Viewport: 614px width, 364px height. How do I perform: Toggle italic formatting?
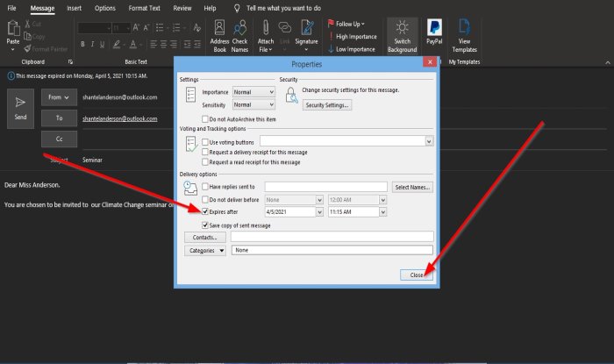pos(92,44)
